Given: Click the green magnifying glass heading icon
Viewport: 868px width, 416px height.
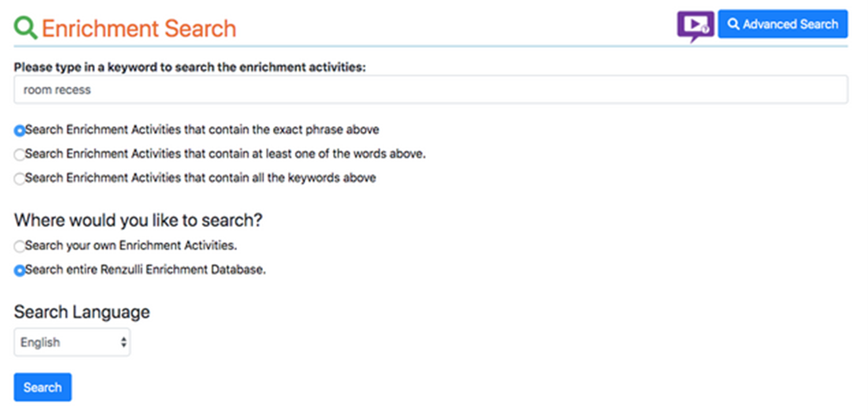Looking at the screenshot, I should pos(25,27).
